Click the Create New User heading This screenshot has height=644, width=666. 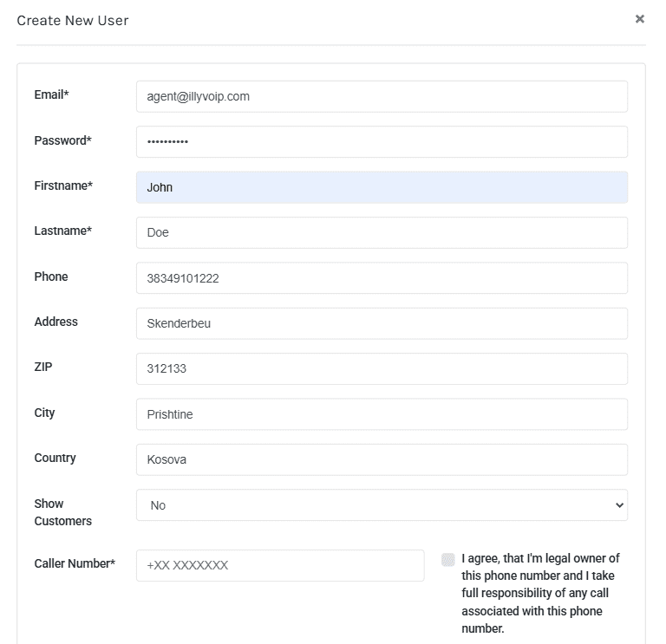pyautogui.click(x=73, y=20)
